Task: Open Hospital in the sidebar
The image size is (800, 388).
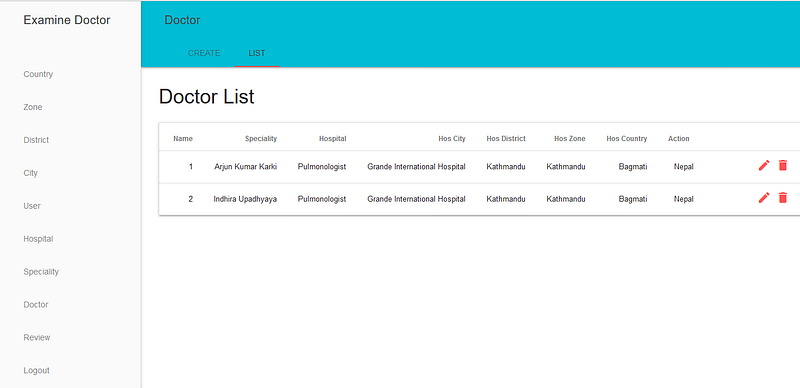Action: pyautogui.click(x=38, y=239)
